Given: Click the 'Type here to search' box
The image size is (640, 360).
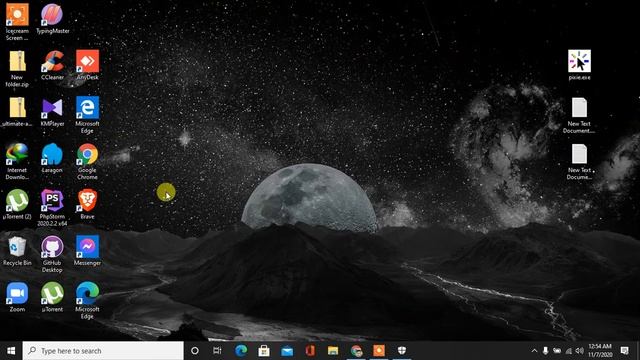Looking at the screenshot, I should [x=103, y=351].
